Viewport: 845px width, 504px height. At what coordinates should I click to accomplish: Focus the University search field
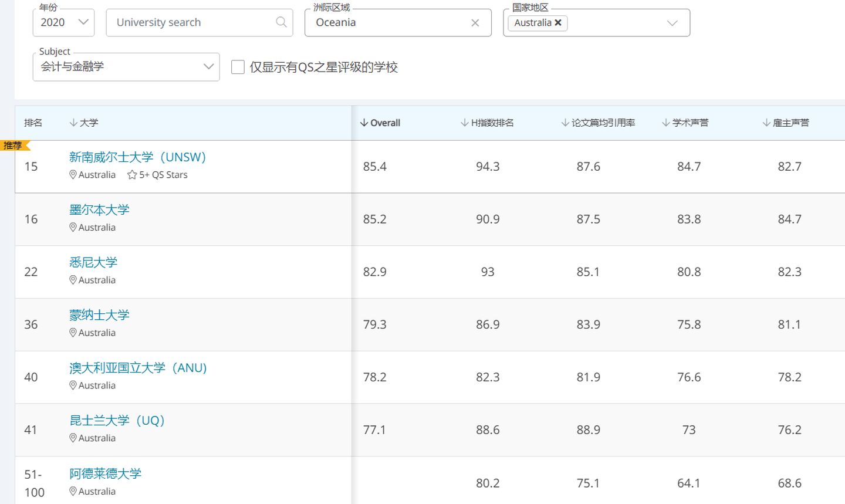coord(199,22)
